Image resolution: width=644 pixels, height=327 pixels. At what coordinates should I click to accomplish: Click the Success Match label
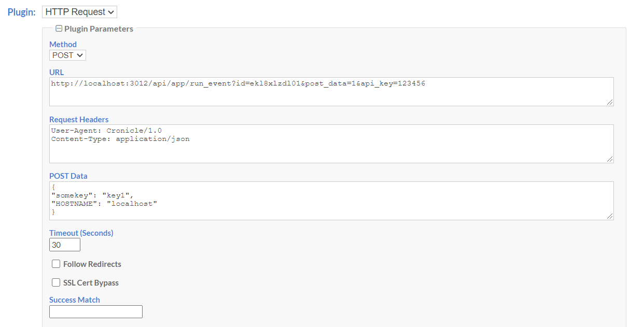tap(74, 300)
